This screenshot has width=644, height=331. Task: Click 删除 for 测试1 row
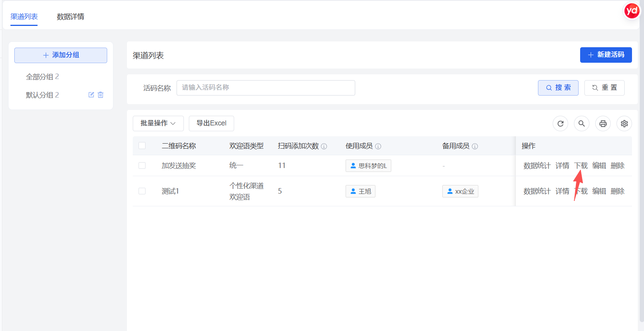click(x=618, y=191)
